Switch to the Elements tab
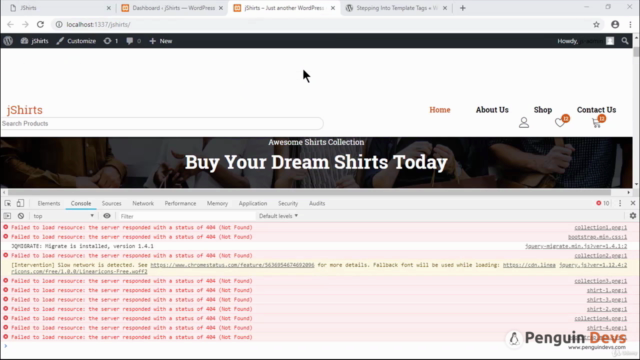 49,203
